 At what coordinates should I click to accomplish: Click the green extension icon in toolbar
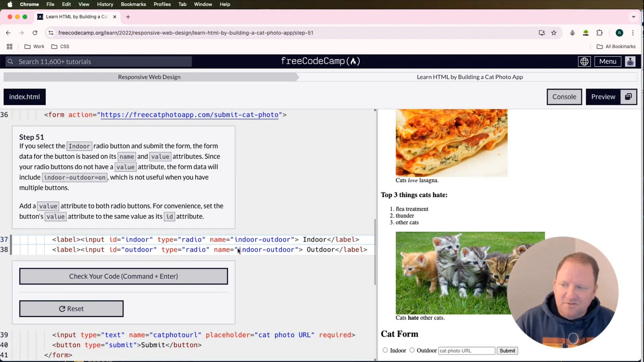pyautogui.click(x=586, y=33)
